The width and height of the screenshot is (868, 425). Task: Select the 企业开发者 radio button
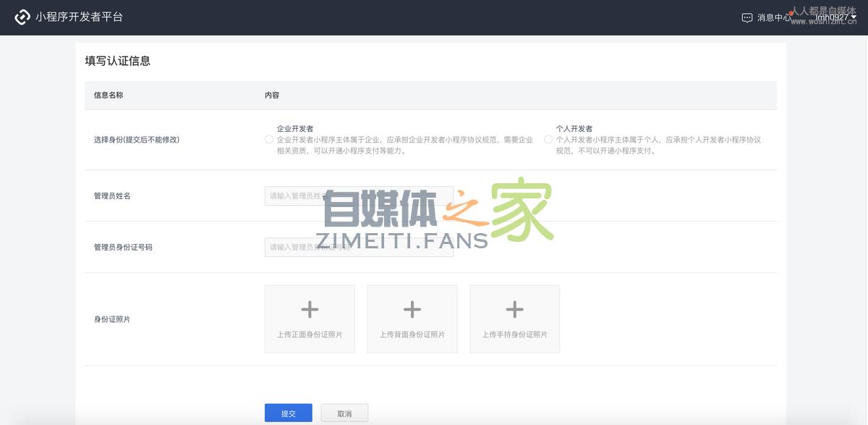pos(268,139)
